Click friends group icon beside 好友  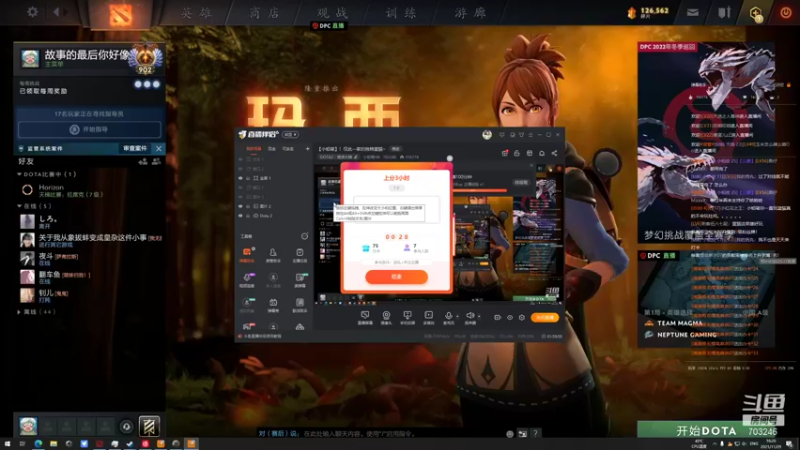coord(156,162)
